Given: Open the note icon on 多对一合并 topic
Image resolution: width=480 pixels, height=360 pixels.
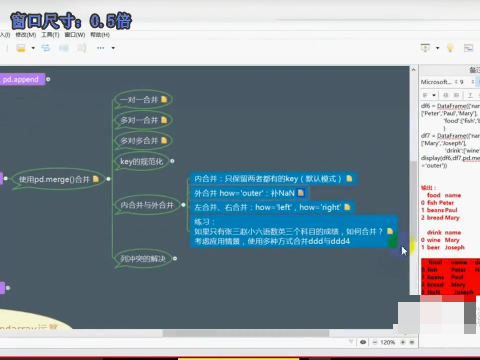Looking at the screenshot, I should coord(164,120).
